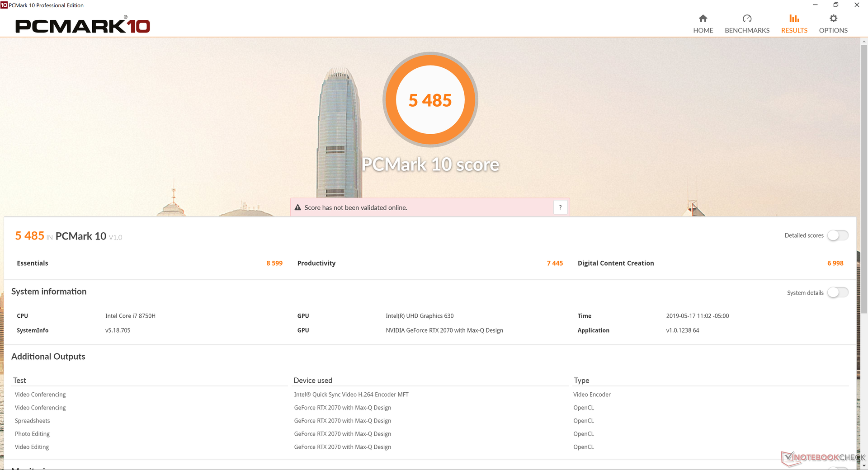Click the Score has not been validated message
The width and height of the screenshot is (868, 470).
point(356,207)
